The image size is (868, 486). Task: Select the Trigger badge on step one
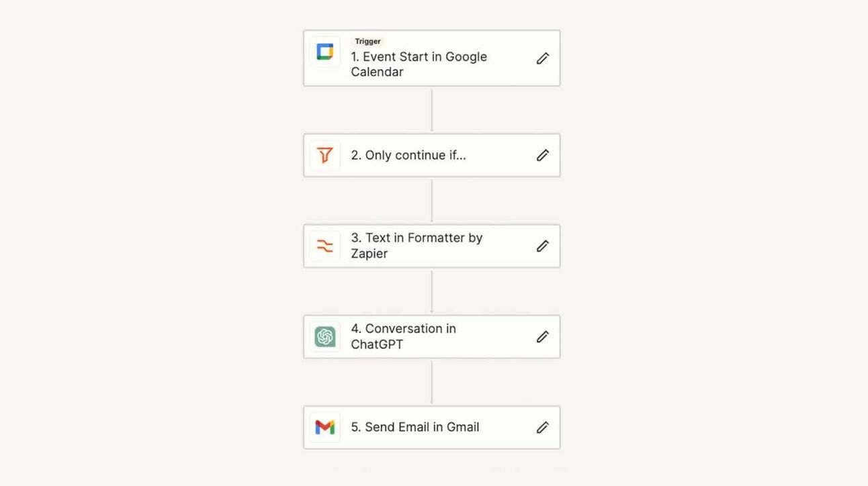[x=367, y=42]
